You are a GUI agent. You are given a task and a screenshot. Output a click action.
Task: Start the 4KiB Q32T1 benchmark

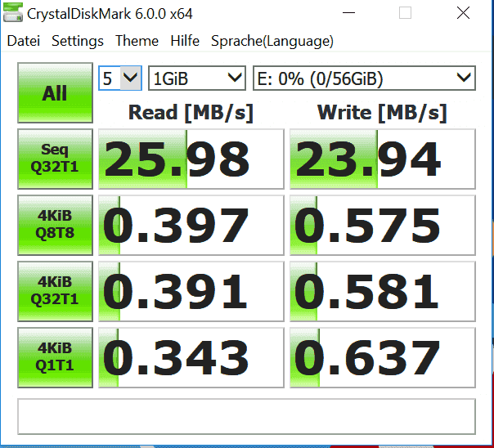pos(55,291)
